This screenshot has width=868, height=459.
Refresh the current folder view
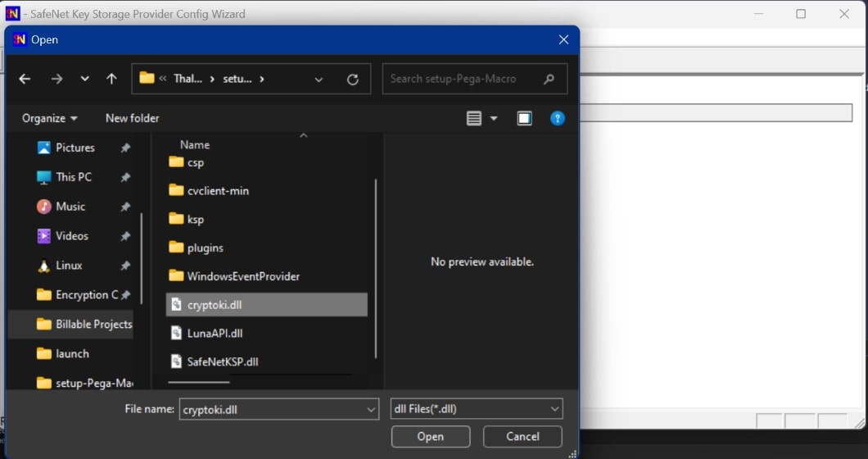tap(353, 79)
